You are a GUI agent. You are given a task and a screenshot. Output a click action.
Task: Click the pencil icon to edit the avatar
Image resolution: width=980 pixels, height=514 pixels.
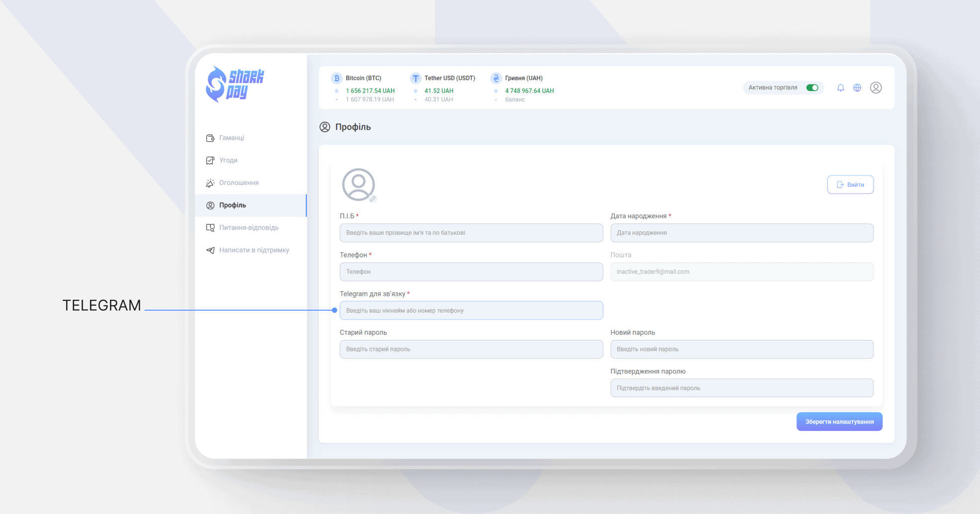point(373,199)
